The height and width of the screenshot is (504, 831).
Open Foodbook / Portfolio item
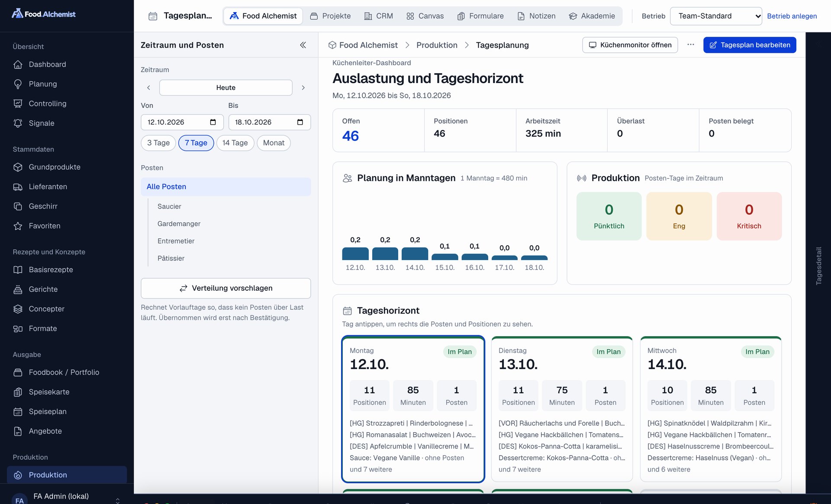(x=67, y=372)
